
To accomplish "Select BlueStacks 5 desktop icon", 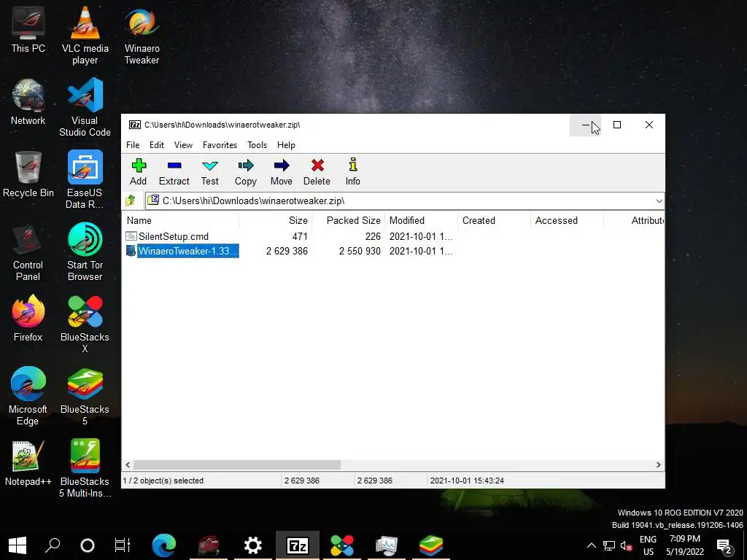I will (85, 397).
